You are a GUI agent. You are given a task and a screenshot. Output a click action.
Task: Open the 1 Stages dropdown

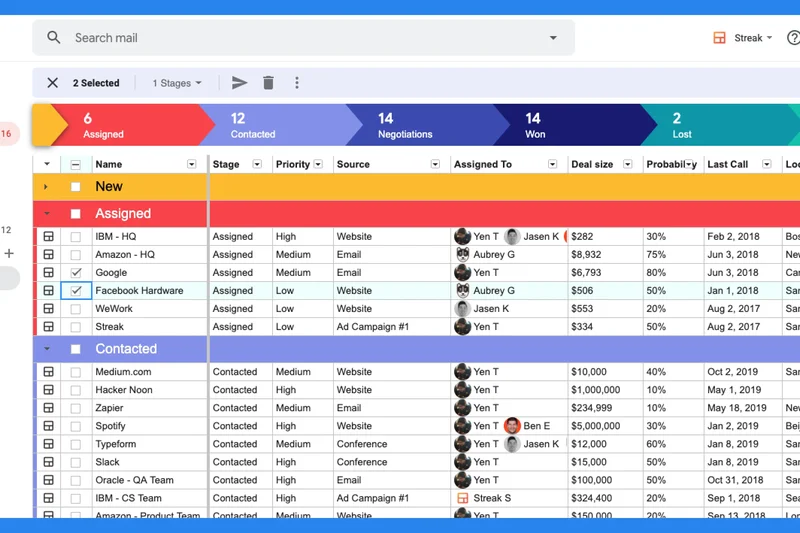point(177,83)
